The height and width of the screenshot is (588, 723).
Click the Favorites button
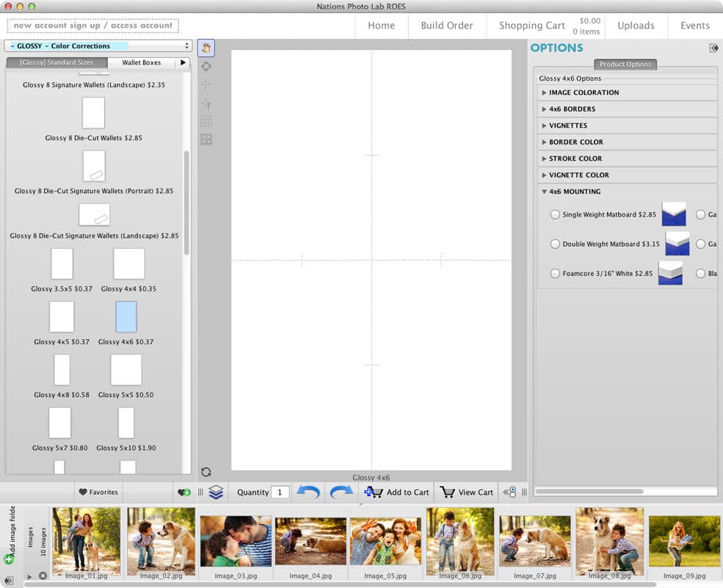point(98,492)
